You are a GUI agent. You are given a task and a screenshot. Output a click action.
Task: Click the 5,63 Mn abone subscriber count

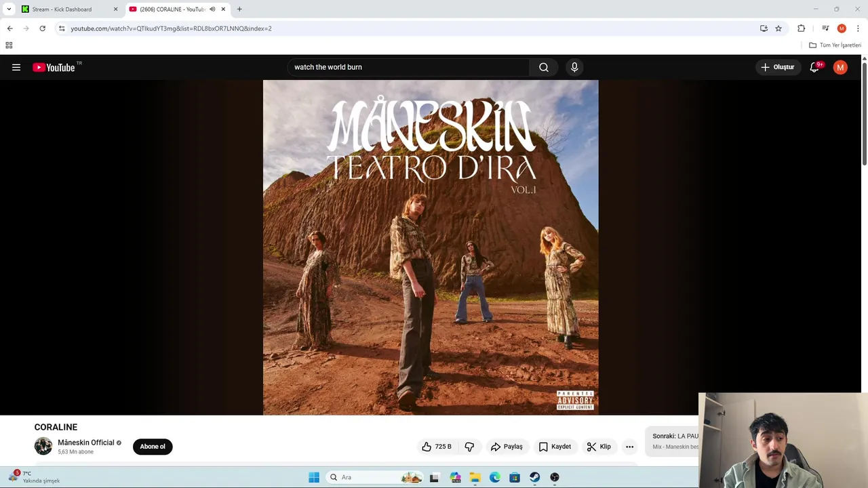75,452
